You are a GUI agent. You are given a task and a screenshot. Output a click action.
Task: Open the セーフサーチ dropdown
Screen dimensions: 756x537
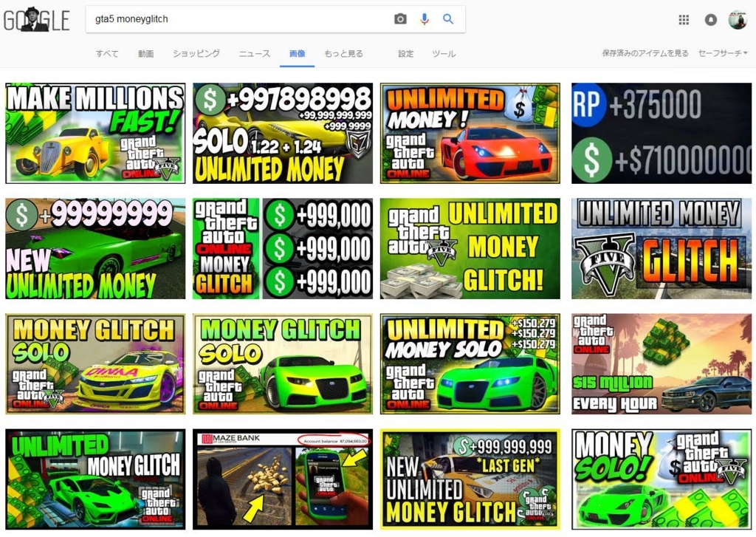click(x=723, y=53)
